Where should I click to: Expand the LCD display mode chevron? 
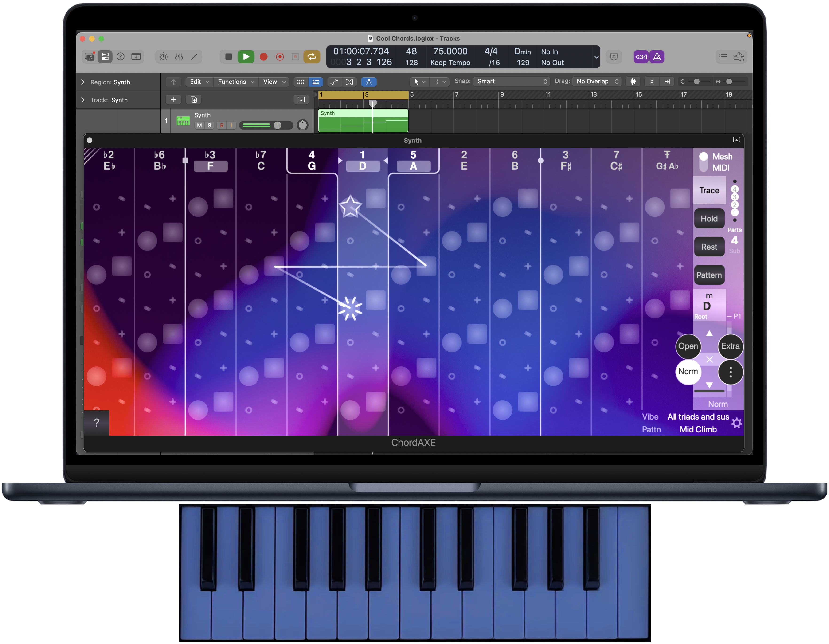point(596,57)
